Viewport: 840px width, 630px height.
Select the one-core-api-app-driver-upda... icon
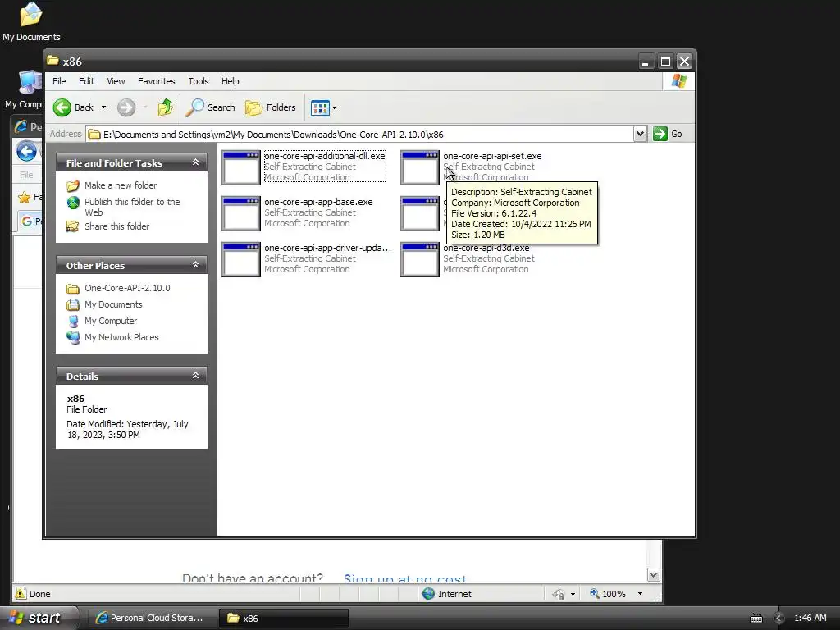click(241, 259)
